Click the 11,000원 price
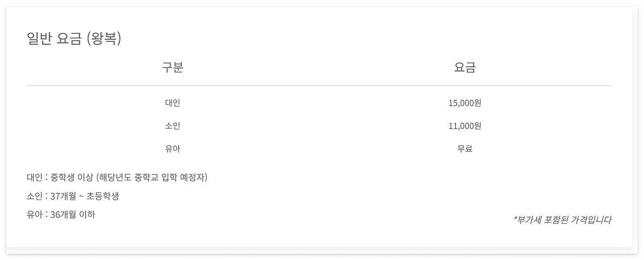644x260 pixels. coord(465,126)
